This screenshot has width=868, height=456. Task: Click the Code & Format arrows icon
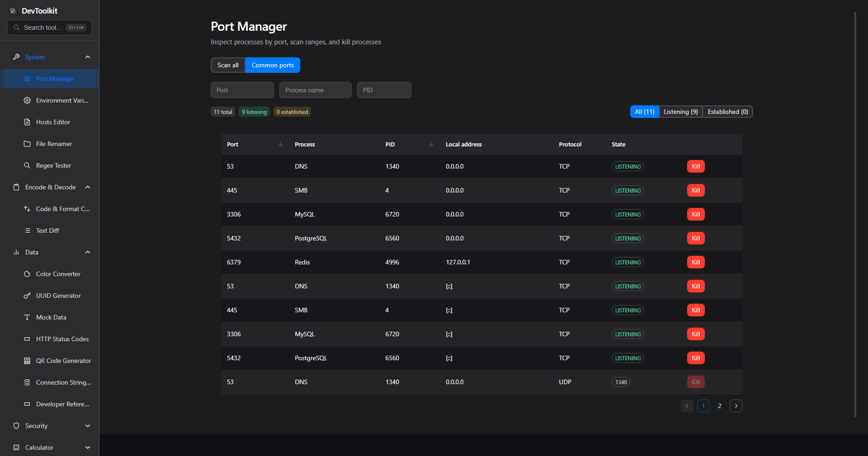pos(27,209)
